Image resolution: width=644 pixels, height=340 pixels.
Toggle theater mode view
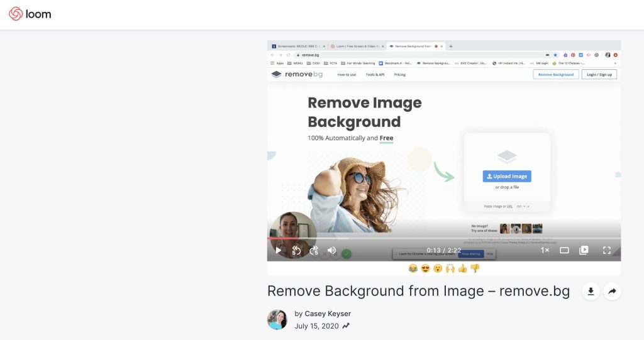[564, 250]
